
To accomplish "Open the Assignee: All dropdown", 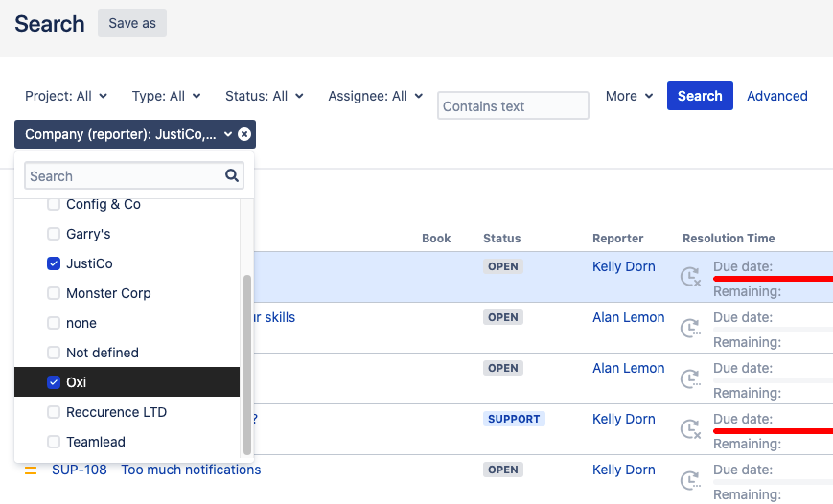I will [x=375, y=96].
